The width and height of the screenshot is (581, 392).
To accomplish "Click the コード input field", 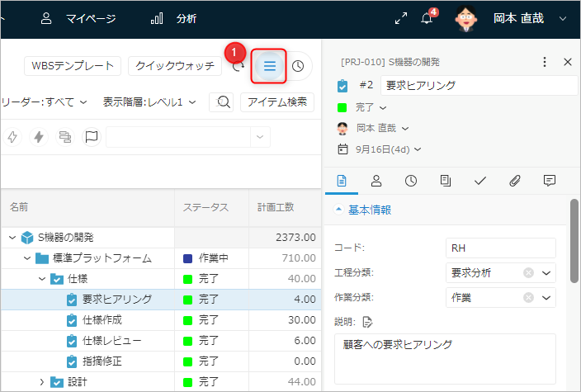I will pyautogui.click(x=500, y=248).
